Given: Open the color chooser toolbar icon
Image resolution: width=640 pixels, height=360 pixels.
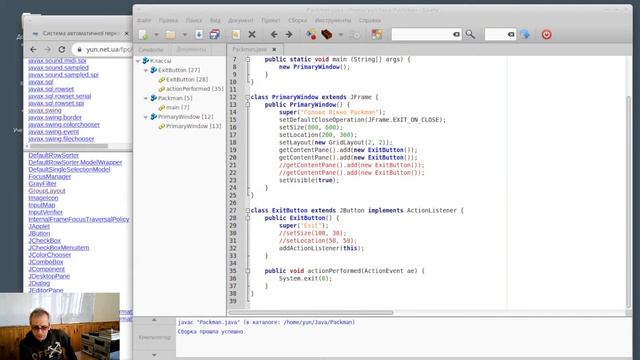Looking at the screenshot, I should pos(377,35).
